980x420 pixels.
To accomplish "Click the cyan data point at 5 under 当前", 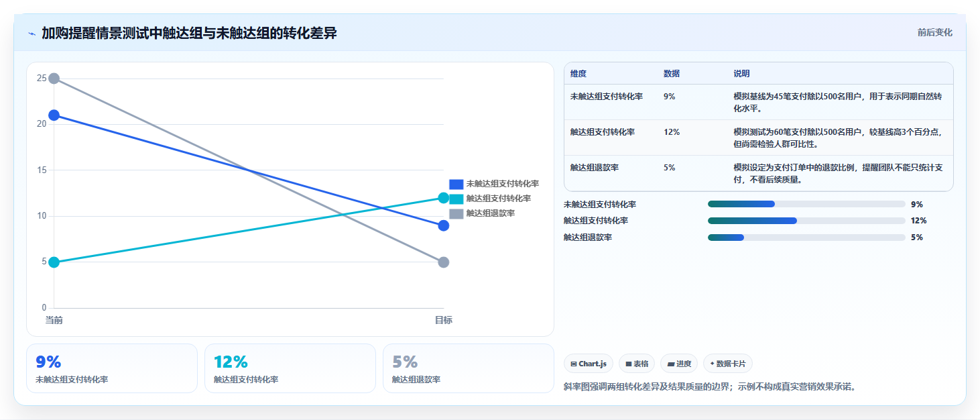I will (54, 262).
